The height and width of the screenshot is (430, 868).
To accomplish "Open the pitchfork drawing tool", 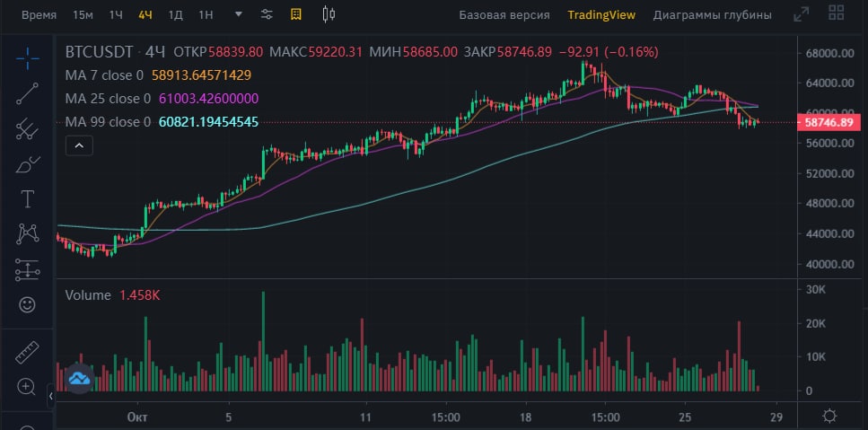I will 27,128.
